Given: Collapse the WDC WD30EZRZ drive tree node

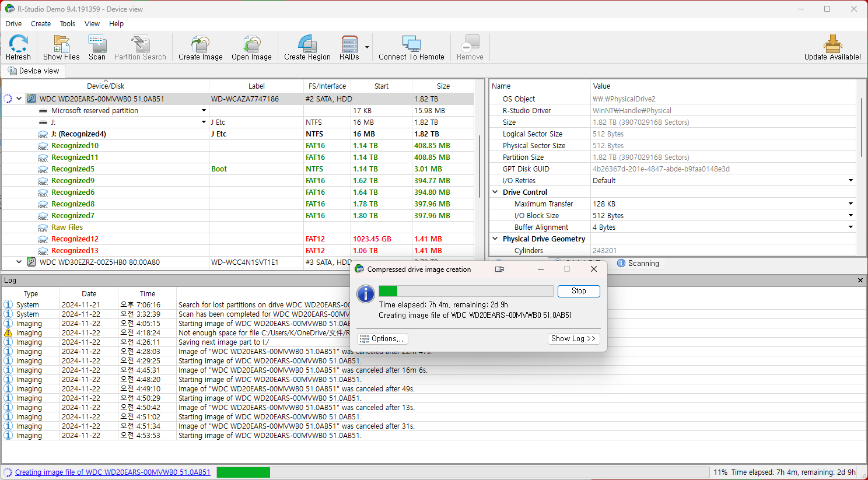Looking at the screenshot, I should pyautogui.click(x=19, y=262).
